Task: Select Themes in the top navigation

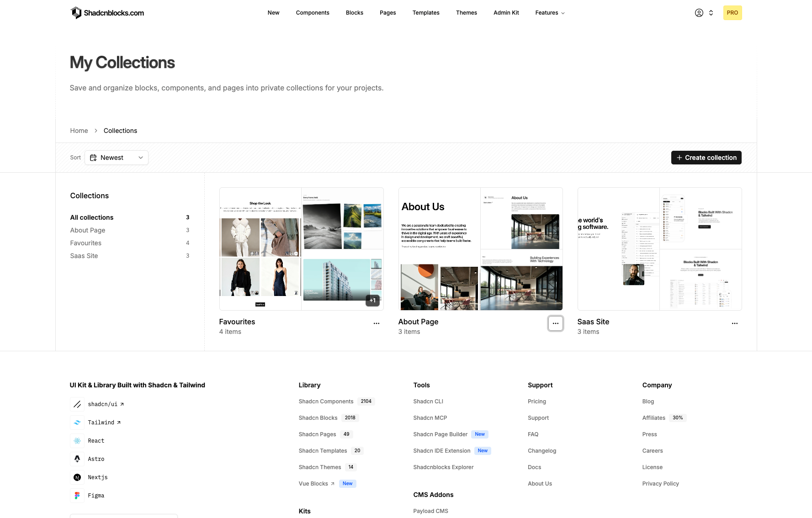Action: [467, 13]
